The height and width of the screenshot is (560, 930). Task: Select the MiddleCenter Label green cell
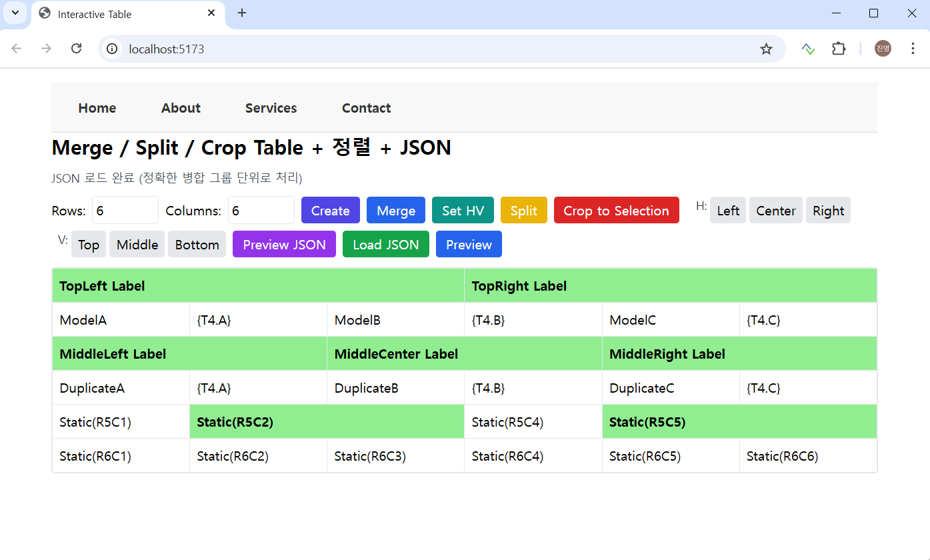coord(464,354)
